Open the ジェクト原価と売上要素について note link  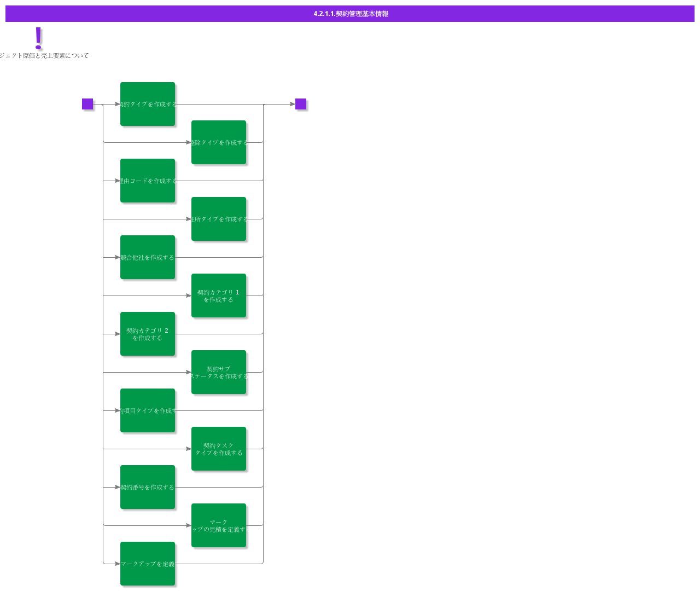pyautogui.click(x=44, y=55)
